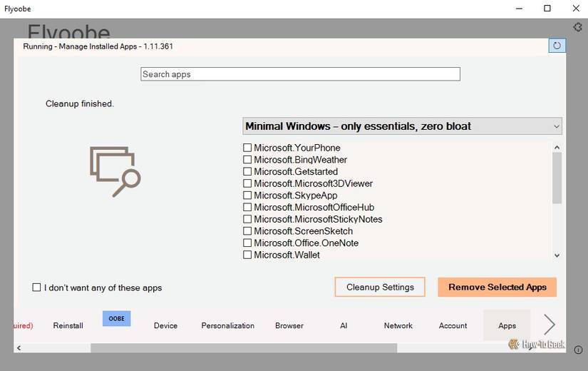Expand the Minimal Windows preset dropdown

click(x=402, y=126)
